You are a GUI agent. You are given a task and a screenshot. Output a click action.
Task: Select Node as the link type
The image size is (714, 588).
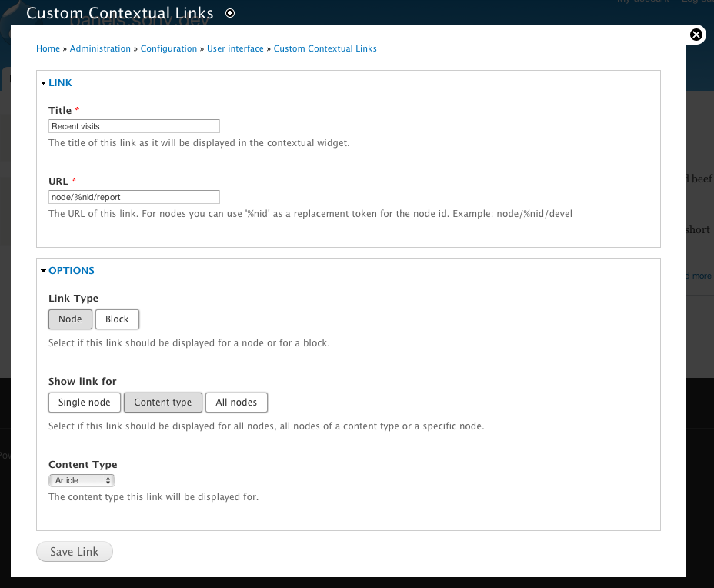[x=70, y=319]
